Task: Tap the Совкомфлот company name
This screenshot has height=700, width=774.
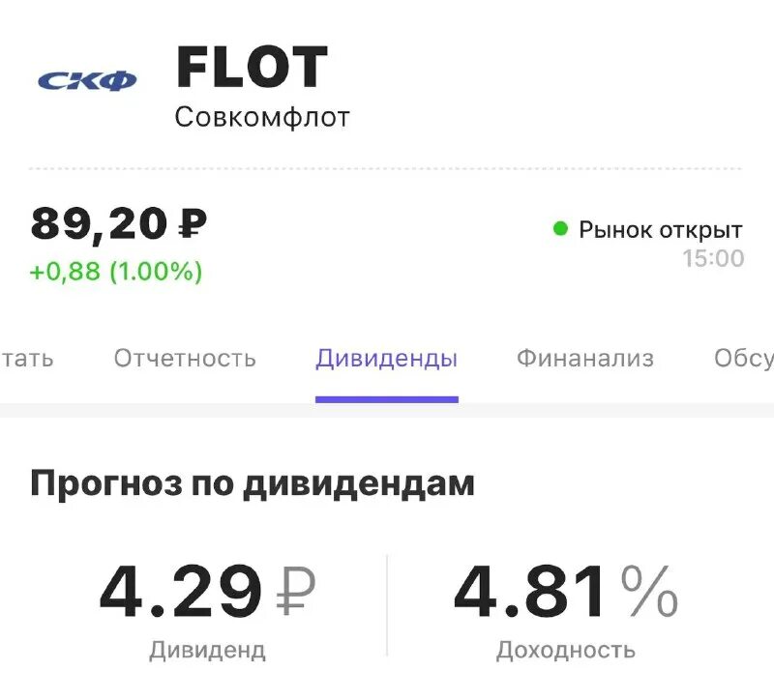Action: click(262, 117)
